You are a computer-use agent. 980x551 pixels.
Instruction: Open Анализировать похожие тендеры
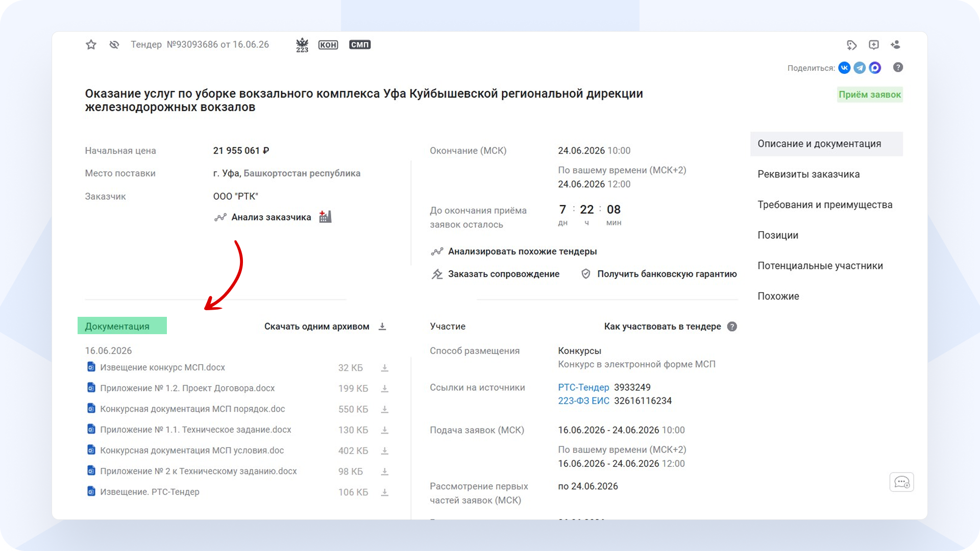[522, 252]
